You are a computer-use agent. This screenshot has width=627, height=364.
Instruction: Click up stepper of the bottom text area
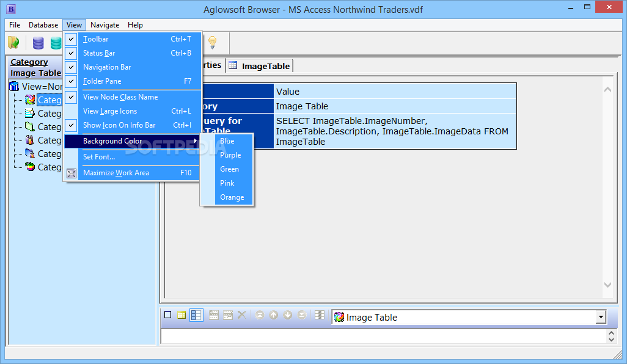(x=611, y=333)
